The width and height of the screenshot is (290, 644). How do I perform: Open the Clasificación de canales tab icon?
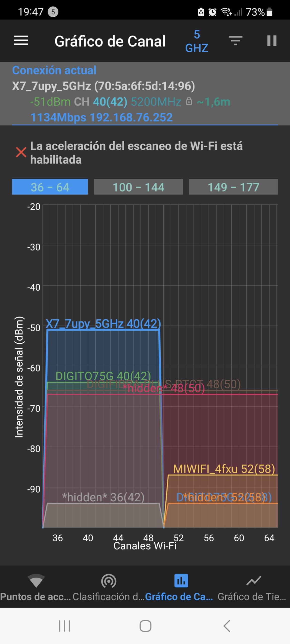pos(108,581)
